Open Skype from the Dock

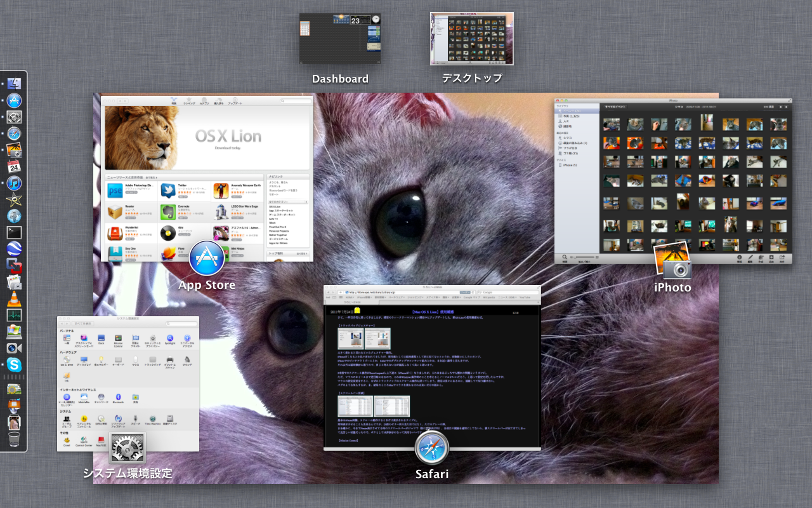pyautogui.click(x=14, y=365)
